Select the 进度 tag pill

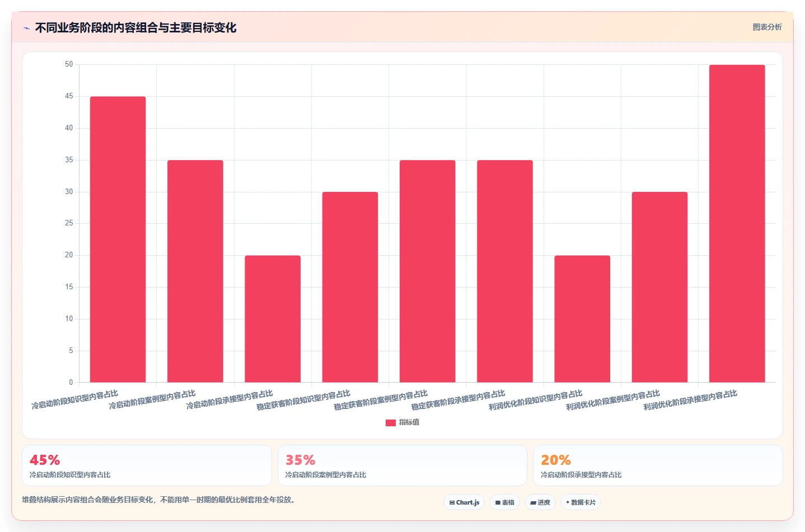coord(540,502)
